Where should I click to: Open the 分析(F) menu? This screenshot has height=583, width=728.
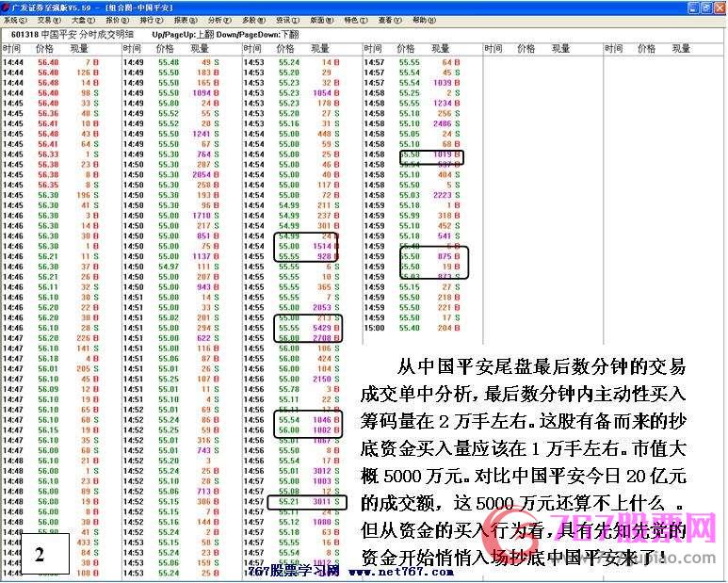[x=219, y=21]
